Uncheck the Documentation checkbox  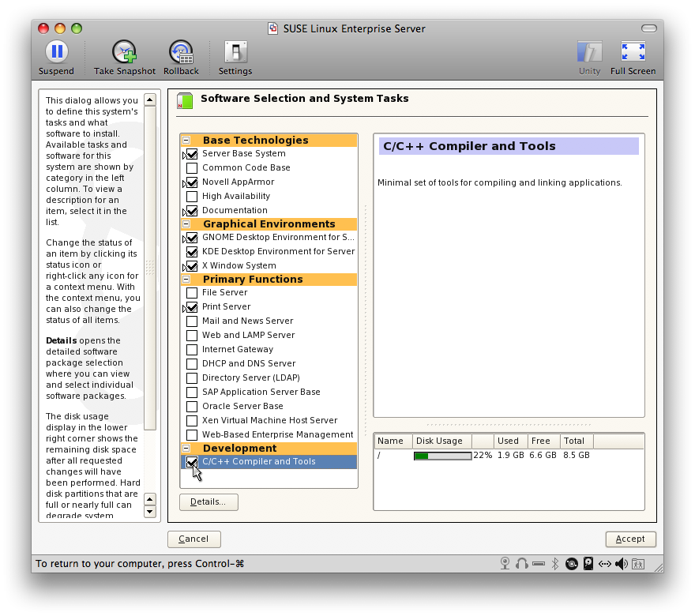192,211
